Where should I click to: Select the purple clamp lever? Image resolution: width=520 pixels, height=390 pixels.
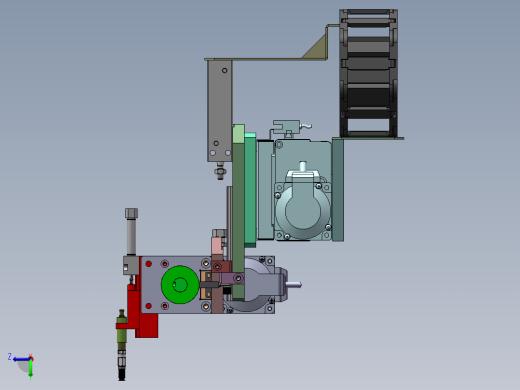tap(231, 279)
